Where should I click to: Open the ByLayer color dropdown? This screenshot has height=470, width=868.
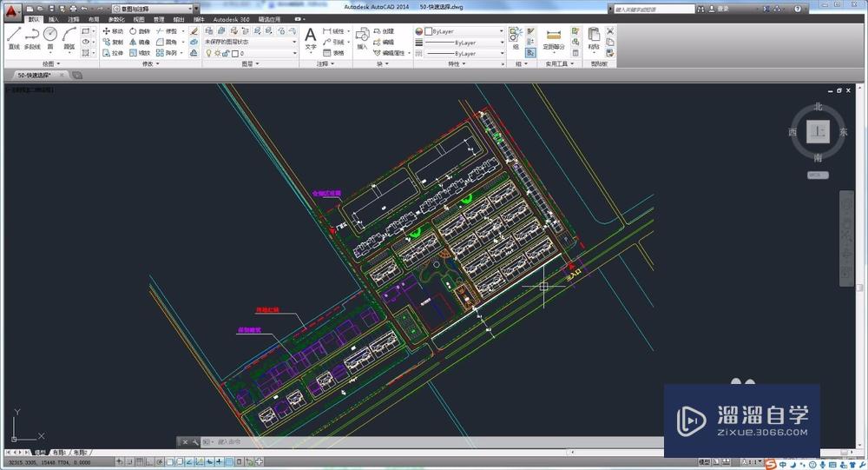tap(464, 31)
